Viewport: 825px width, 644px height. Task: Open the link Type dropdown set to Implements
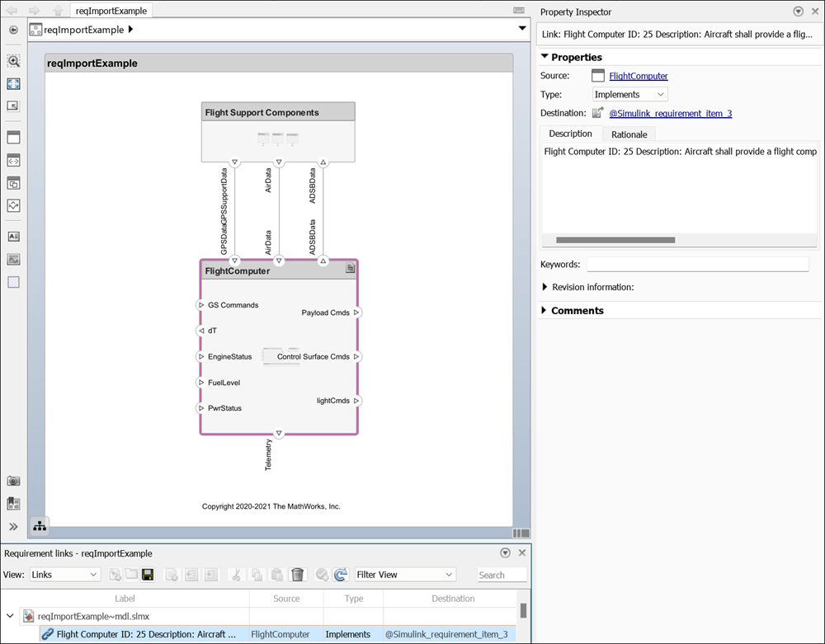[629, 95]
